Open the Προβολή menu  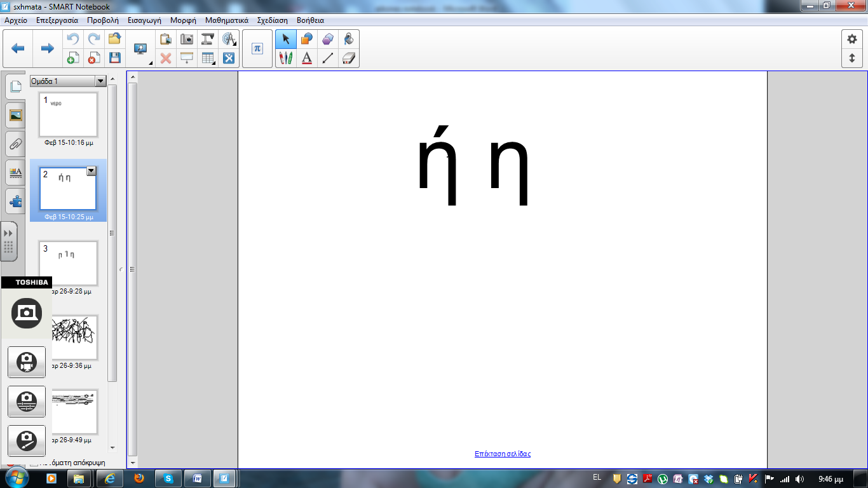(x=103, y=20)
